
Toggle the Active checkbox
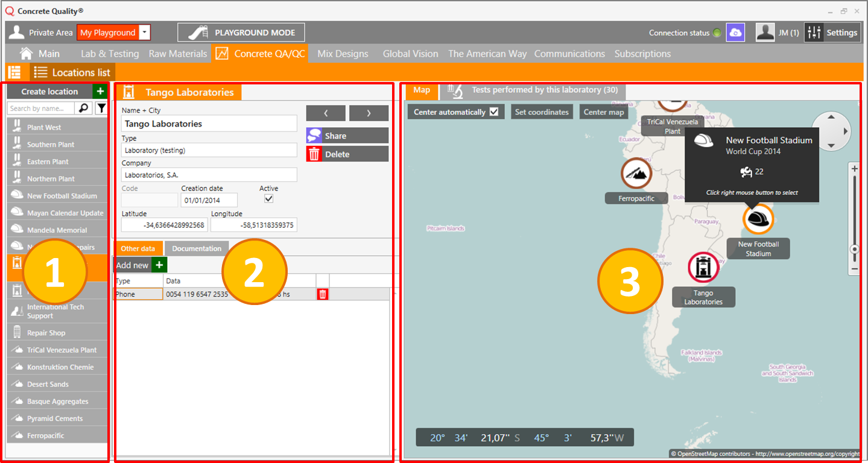pyautogui.click(x=269, y=199)
